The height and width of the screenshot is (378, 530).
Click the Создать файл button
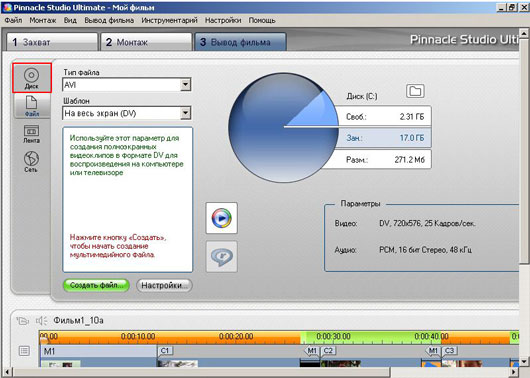(96, 285)
